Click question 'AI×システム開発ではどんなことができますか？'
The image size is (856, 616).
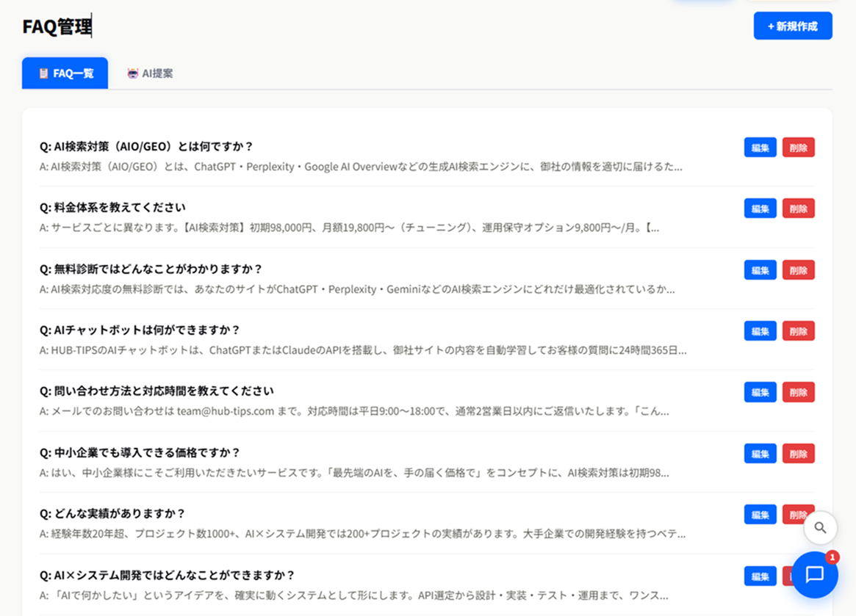(167, 575)
